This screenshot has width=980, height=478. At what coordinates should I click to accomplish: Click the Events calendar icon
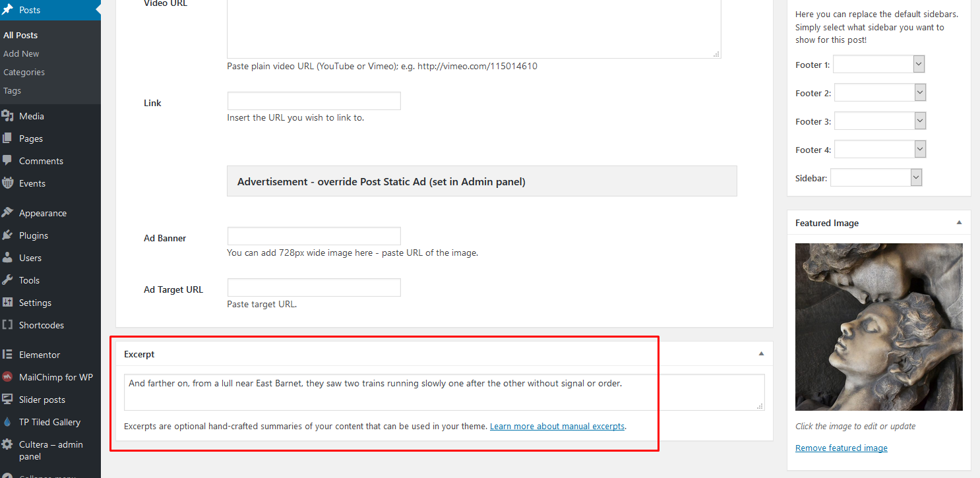pyautogui.click(x=8, y=183)
